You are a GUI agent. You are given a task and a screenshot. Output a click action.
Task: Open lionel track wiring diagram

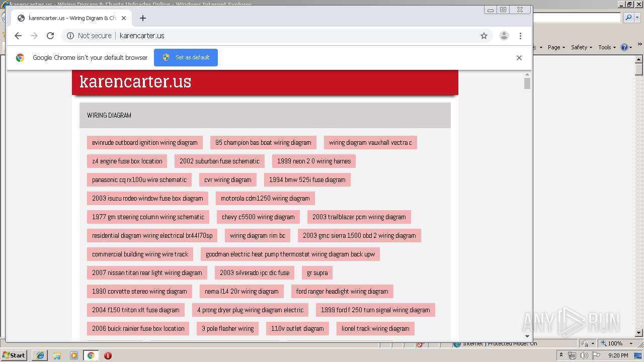(x=375, y=329)
